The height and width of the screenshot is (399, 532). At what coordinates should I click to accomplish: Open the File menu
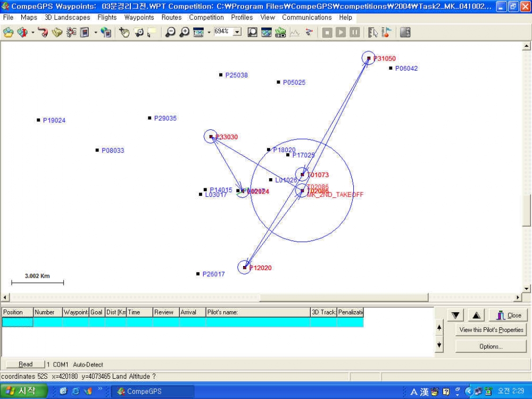8,18
